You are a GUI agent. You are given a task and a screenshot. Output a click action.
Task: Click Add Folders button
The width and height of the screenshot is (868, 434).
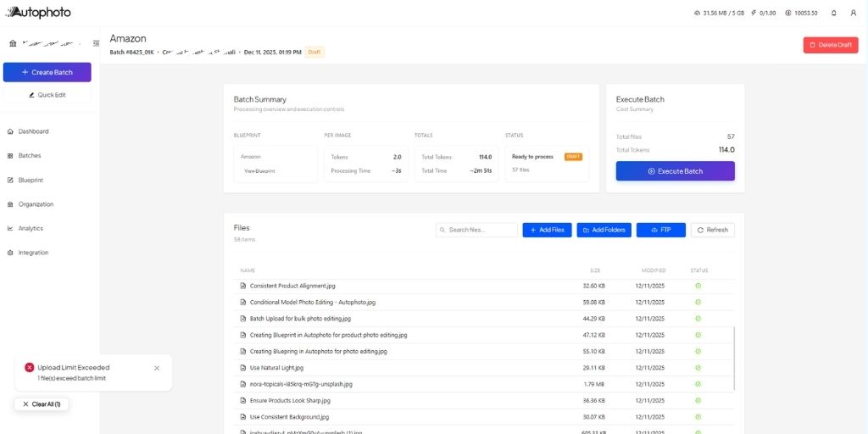point(604,230)
